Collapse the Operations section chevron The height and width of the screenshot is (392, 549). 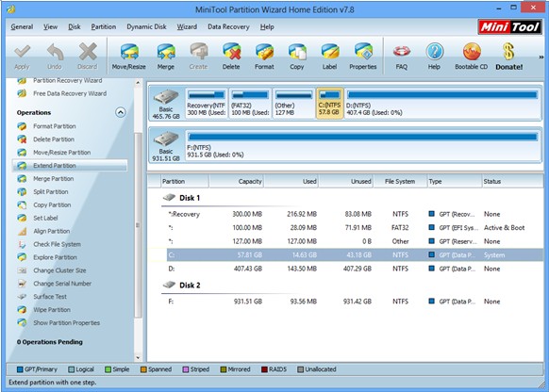(x=121, y=112)
